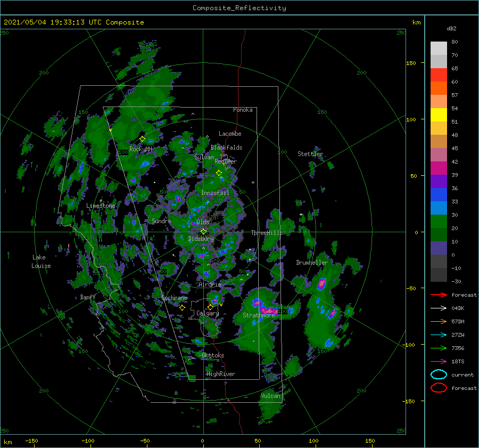This screenshot has height=448, width=479.
Task: Click the Calgary city label
Action: pos(208,313)
